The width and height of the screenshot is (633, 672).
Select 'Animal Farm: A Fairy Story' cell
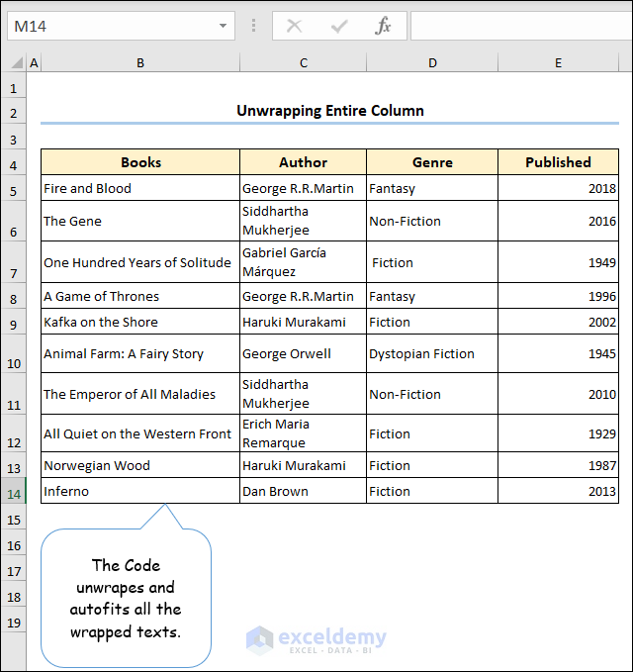coord(140,353)
